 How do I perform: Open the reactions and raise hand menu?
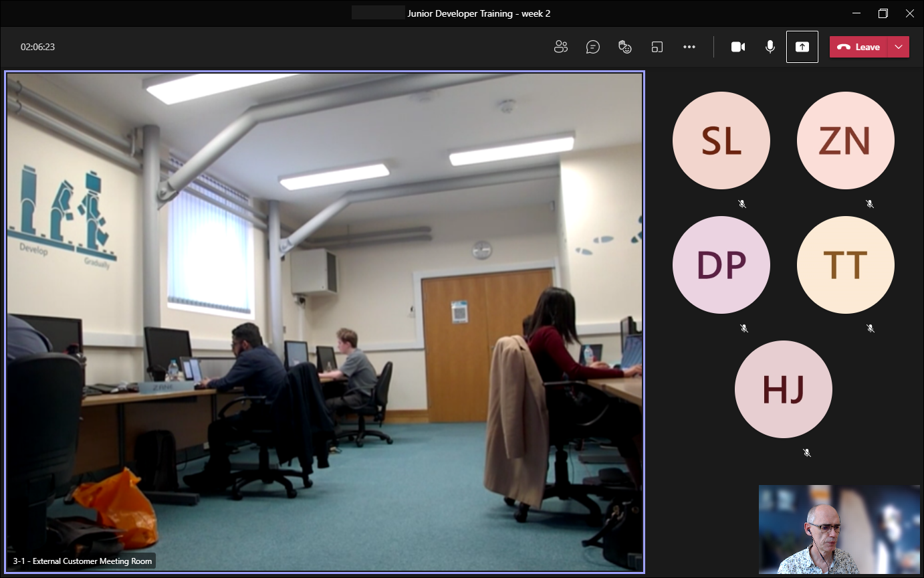pos(625,47)
